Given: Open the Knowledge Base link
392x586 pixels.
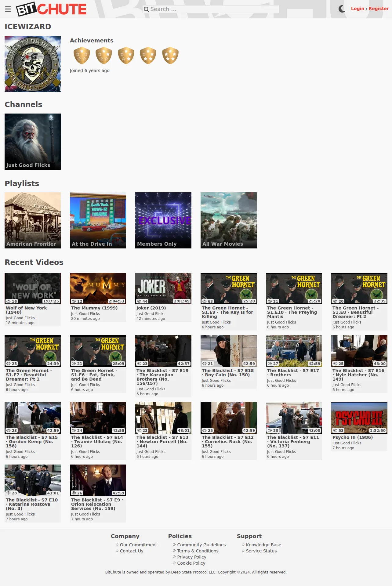Looking at the screenshot, I should click(263, 545).
